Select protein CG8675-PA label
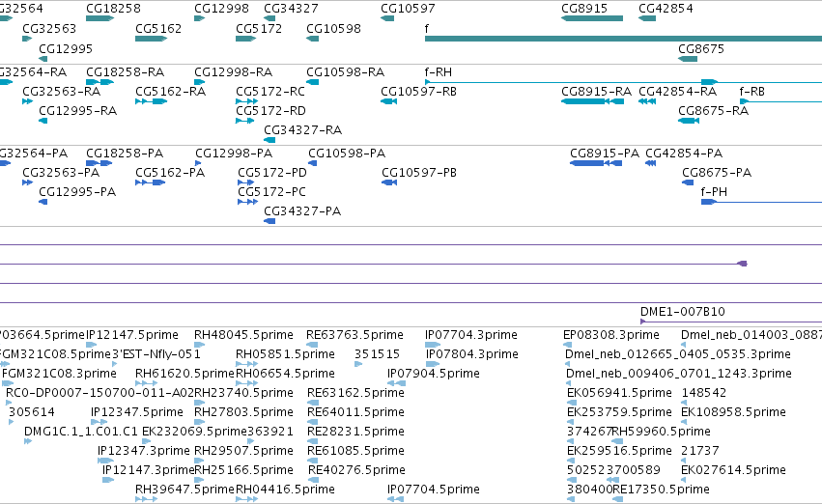 [717, 173]
